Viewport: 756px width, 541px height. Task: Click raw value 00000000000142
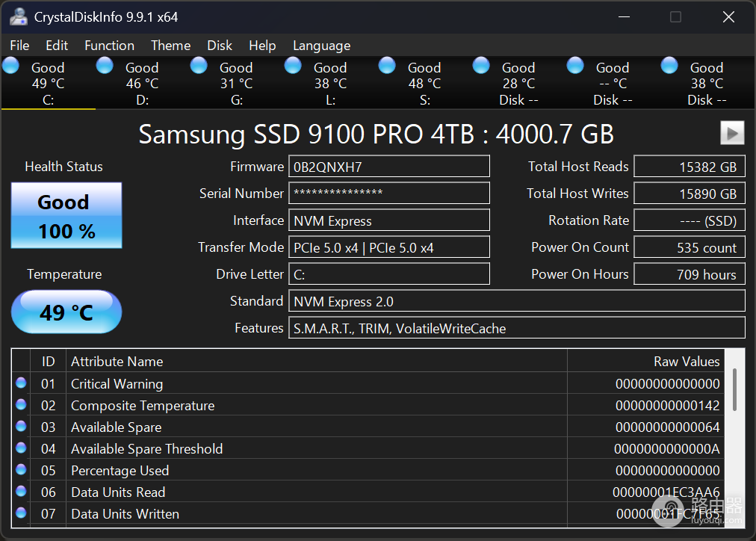667,406
